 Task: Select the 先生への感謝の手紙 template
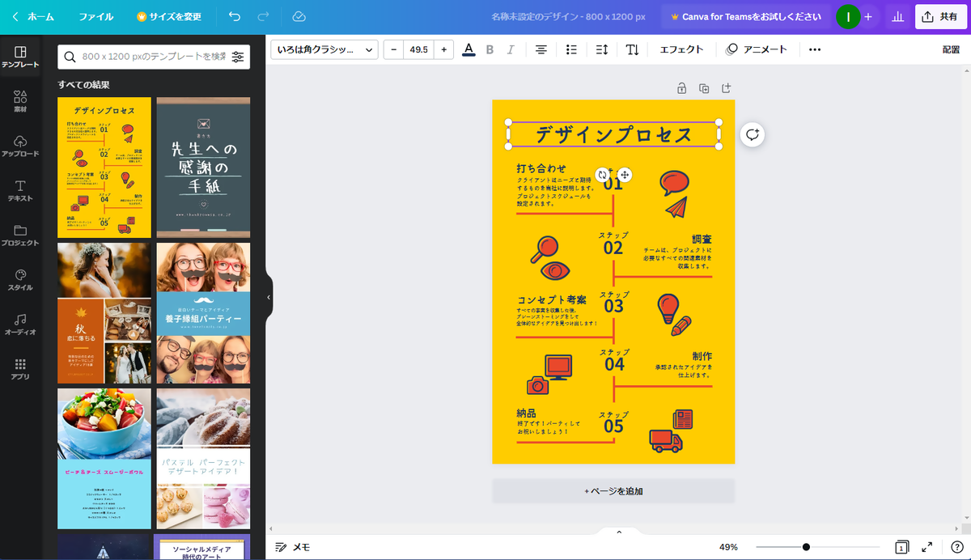click(x=203, y=168)
